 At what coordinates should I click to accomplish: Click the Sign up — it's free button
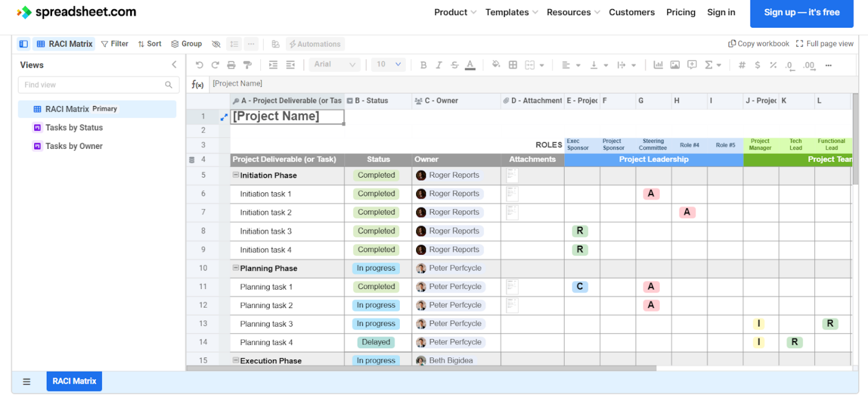[801, 13]
